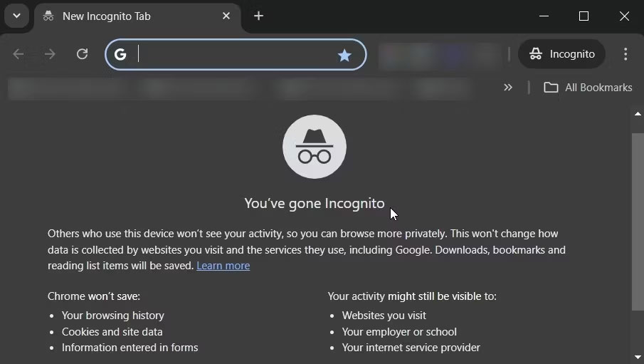Click 'Information entered in forms' list item
This screenshot has width=644, height=364.
click(130, 348)
